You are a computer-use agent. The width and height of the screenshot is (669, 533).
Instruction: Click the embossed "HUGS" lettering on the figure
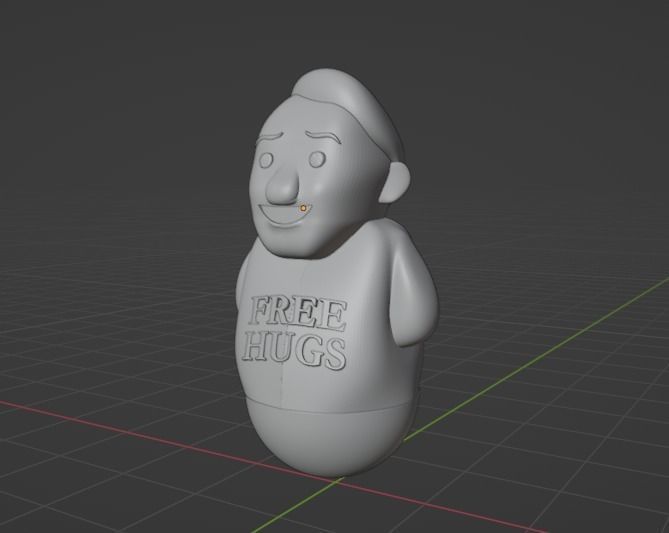(x=294, y=352)
